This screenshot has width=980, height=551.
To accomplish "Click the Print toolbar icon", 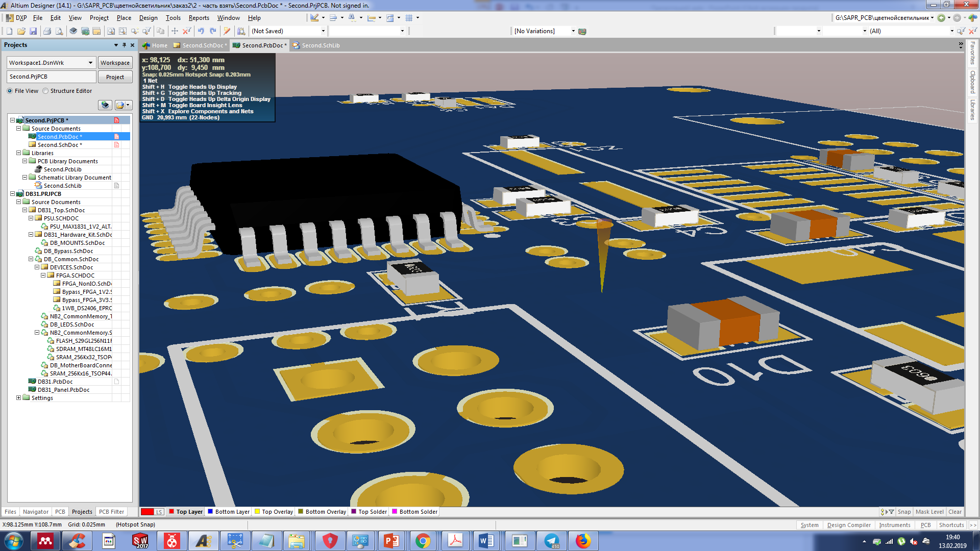I will coord(47,31).
